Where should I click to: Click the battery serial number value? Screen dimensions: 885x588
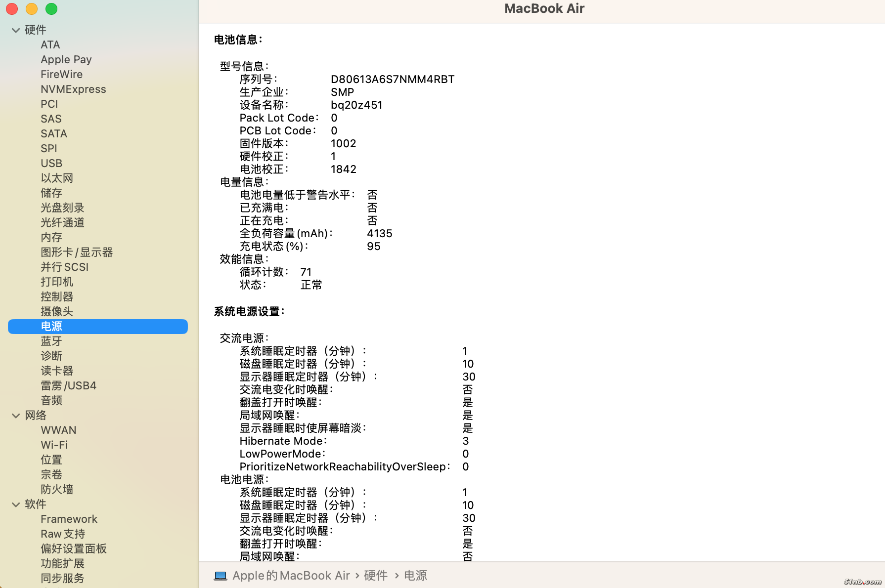click(392, 79)
